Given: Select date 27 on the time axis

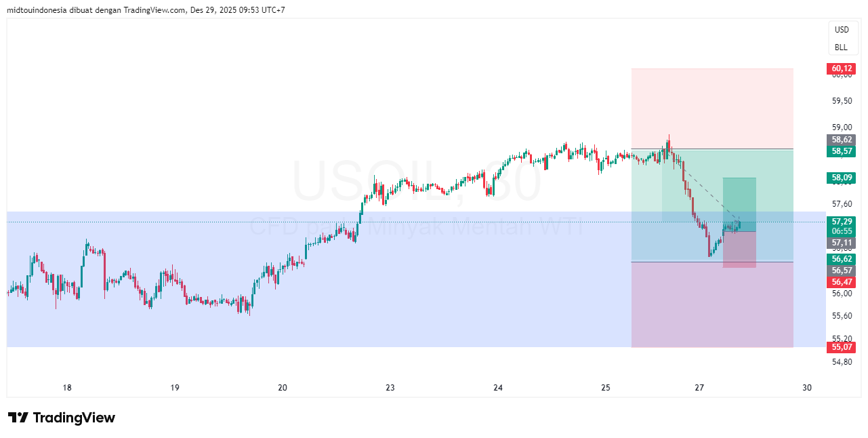Looking at the screenshot, I should (x=699, y=388).
